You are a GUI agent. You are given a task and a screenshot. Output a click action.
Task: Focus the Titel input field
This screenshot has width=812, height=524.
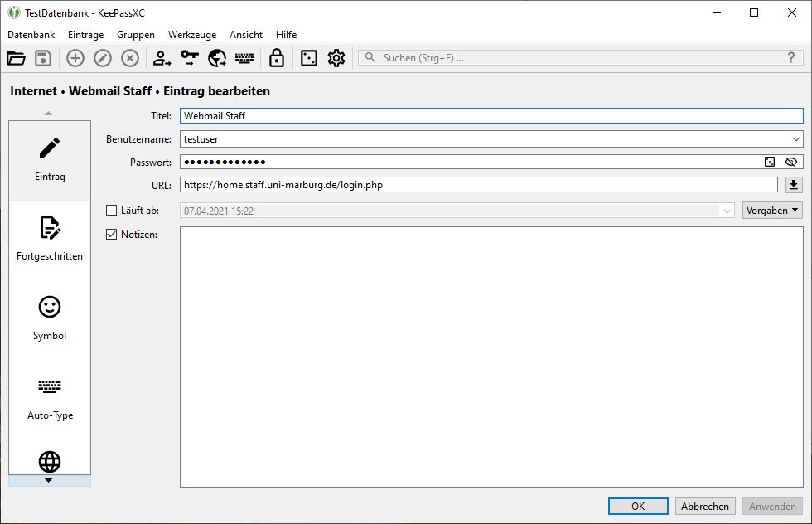491,115
